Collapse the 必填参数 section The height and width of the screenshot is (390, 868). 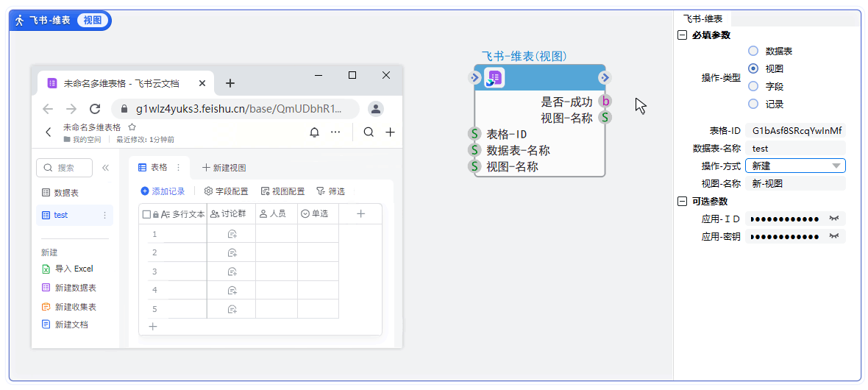coord(683,35)
